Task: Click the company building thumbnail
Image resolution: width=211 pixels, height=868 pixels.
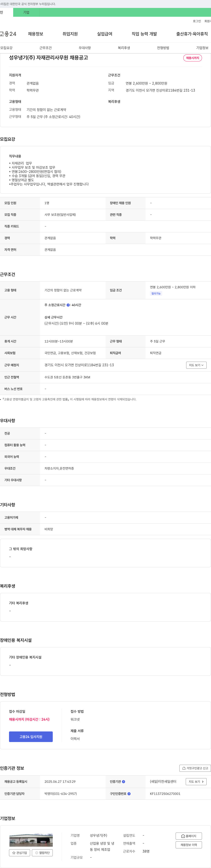Action: (31, 840)
